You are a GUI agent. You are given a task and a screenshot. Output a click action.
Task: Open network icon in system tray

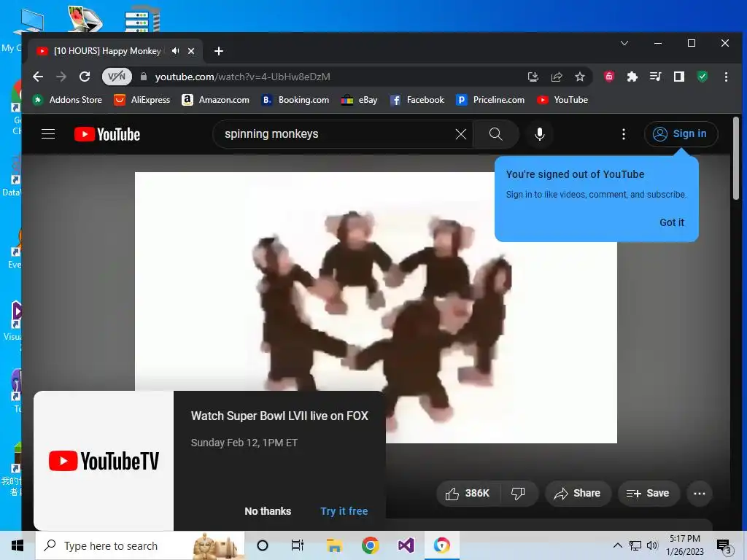point(635,545)
